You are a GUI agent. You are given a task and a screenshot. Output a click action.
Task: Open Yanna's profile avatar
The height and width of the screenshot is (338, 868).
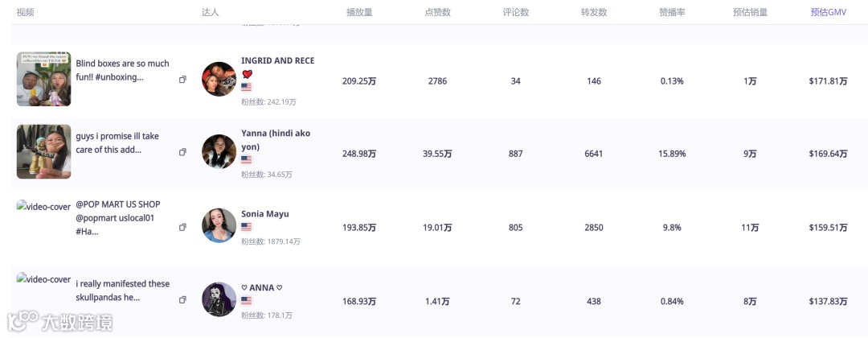tap(219, 151)
